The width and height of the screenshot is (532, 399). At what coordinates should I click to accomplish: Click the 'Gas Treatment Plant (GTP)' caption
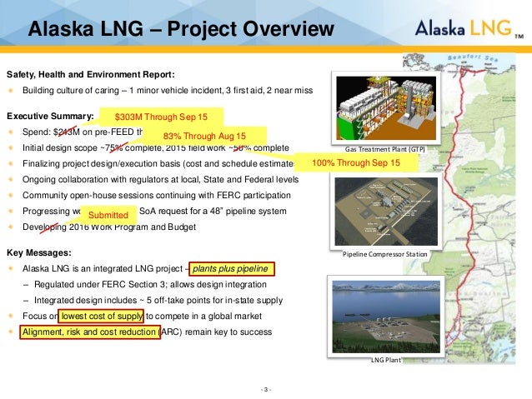[x=384, y=149]
